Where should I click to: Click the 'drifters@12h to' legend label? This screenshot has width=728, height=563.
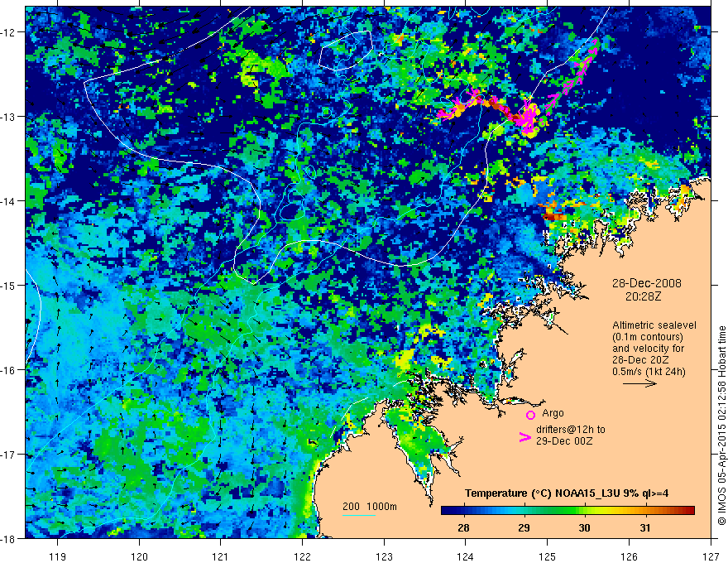pos(571,430)
